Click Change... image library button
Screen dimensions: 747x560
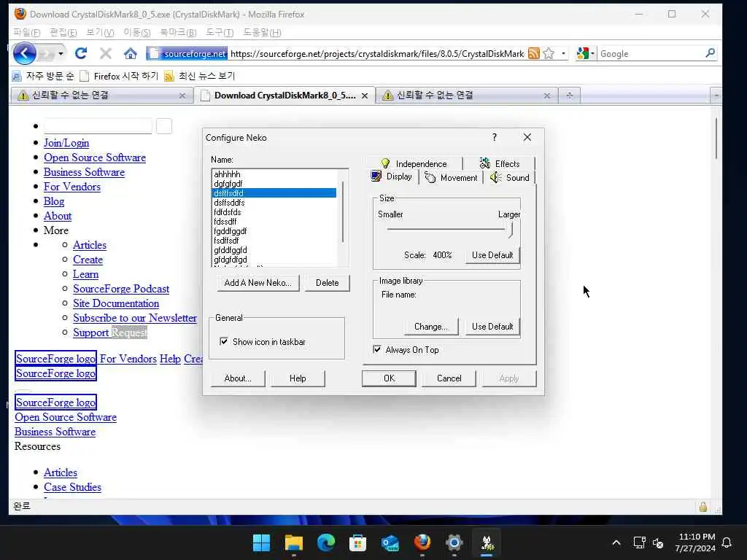click(430, 327)
